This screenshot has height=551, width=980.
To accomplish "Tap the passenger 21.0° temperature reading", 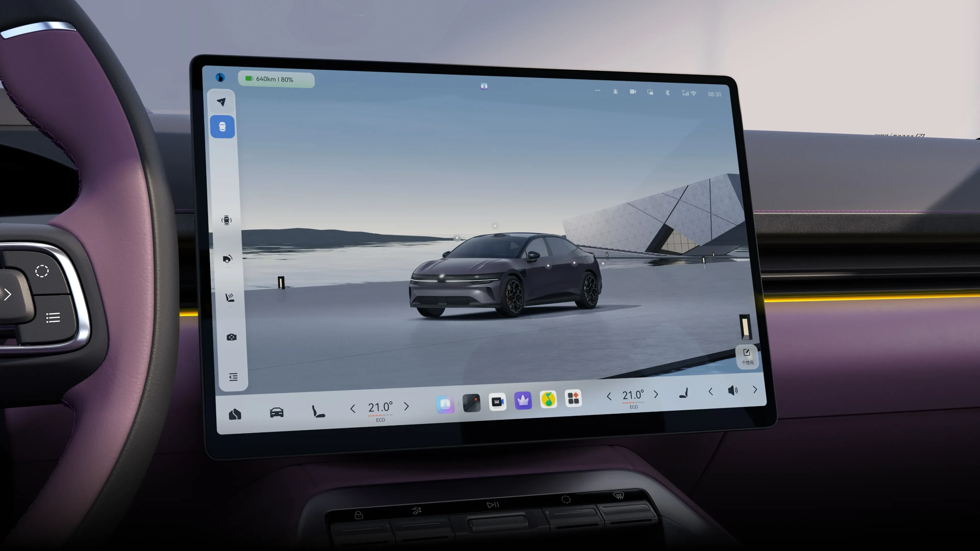I will (633, 395).
